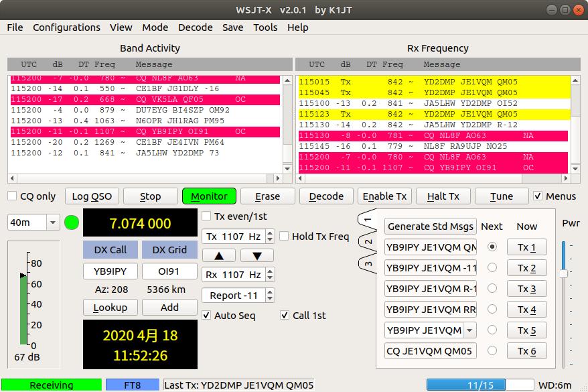Uncheck Call 1st option
Image resolution: width=588 pixels, height=392 pixels.
[x=285, y=315]
